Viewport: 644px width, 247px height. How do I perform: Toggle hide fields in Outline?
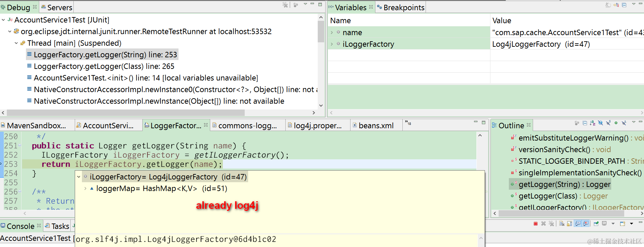[600, 123]
